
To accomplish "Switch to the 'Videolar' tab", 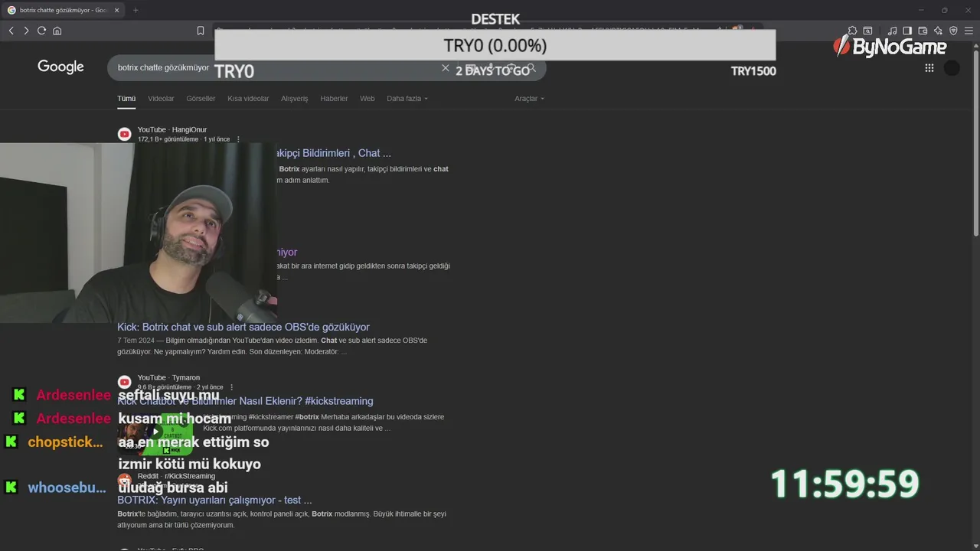I will tap(161, 98).
